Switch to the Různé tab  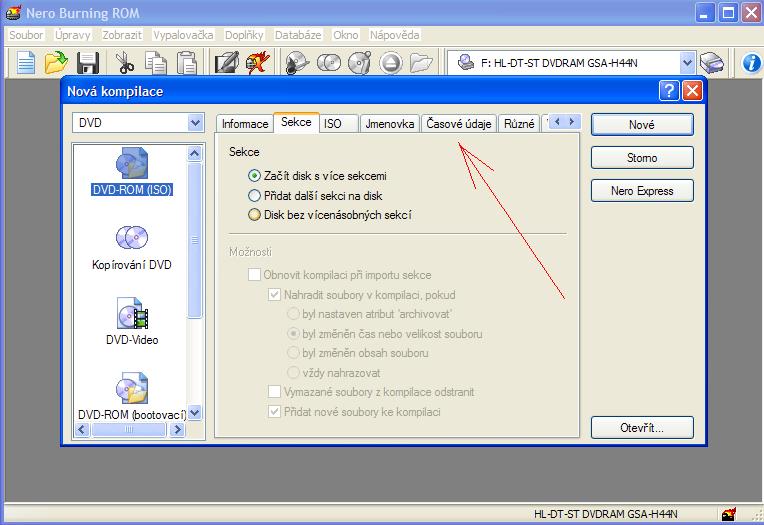pos(519,124)
